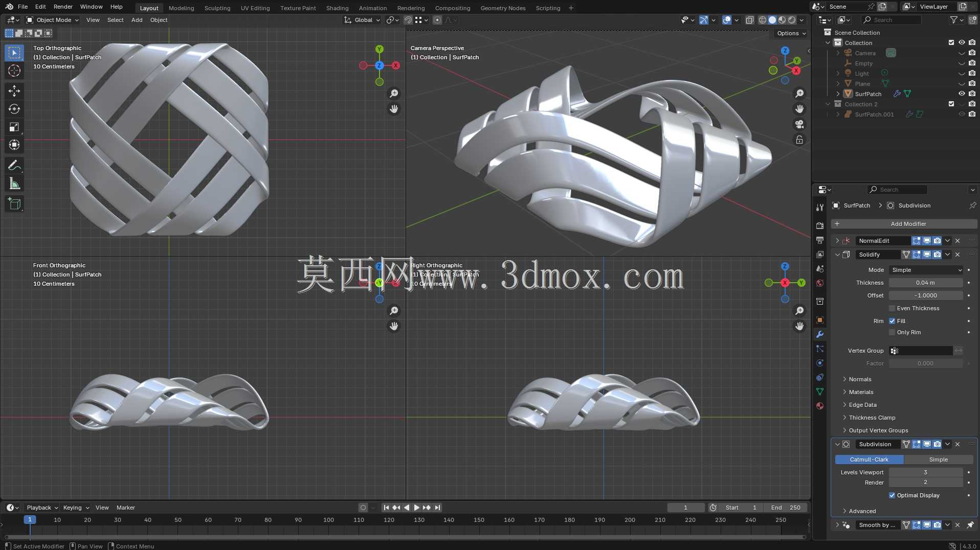Screen dimensions: 980x550
Task: Expand the Normals subpanel
Action: tap(859, 379)
